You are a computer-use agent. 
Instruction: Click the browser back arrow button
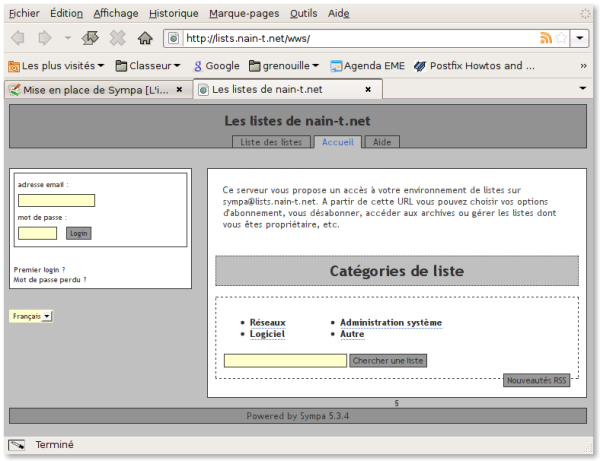(18, 38)
